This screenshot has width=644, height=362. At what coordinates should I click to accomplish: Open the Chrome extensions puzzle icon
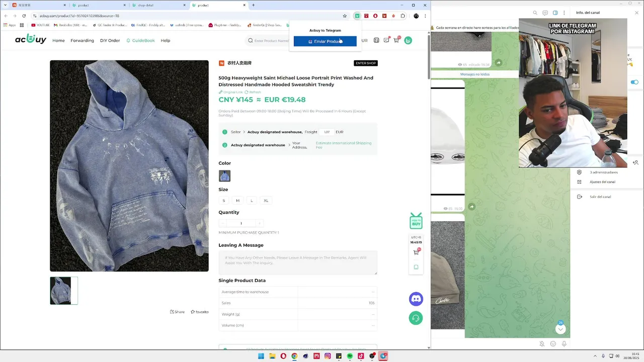[x=403, y=16]
